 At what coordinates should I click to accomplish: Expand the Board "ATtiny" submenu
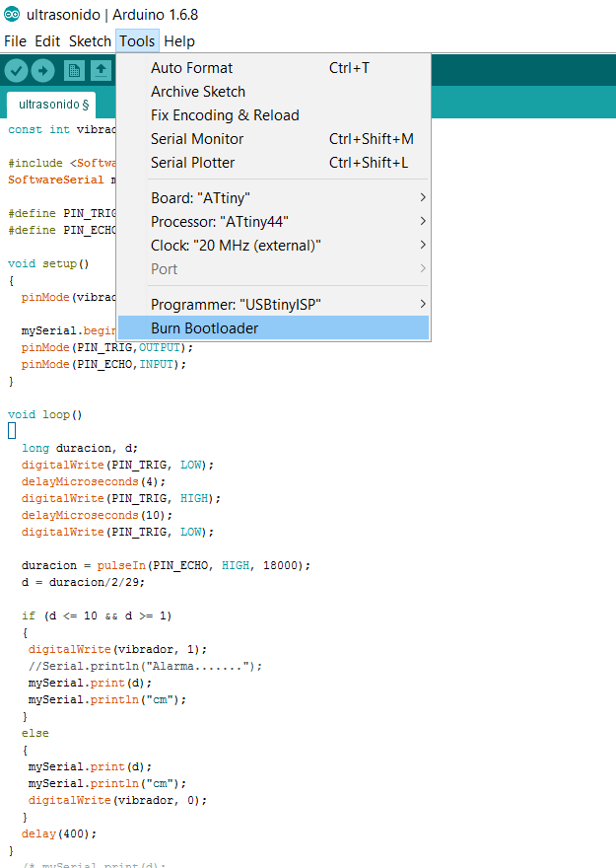pos(274,198)
